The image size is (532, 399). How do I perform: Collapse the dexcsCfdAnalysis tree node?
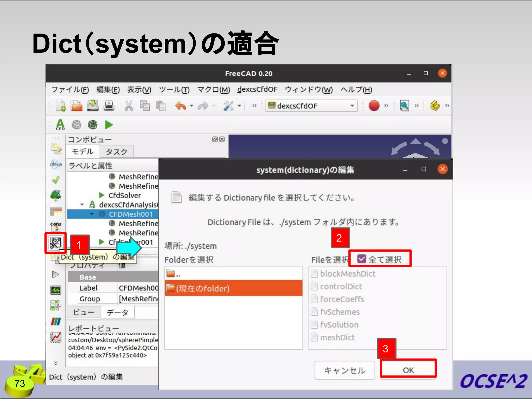[x=82, y=205]
